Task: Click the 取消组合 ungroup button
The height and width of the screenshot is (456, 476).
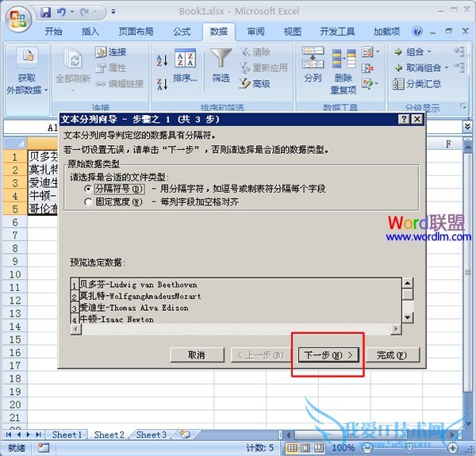Action: (x=417, y=68)
